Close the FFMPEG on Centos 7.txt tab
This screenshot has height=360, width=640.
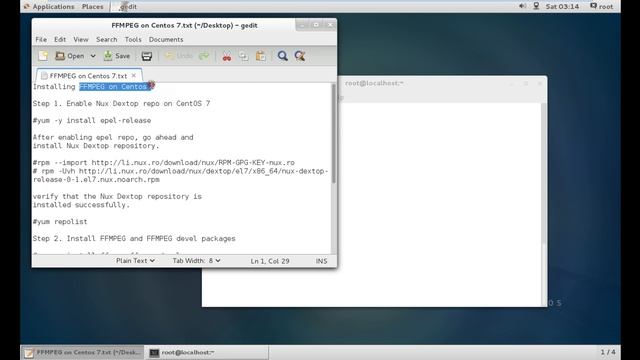[x=134, y=76]
